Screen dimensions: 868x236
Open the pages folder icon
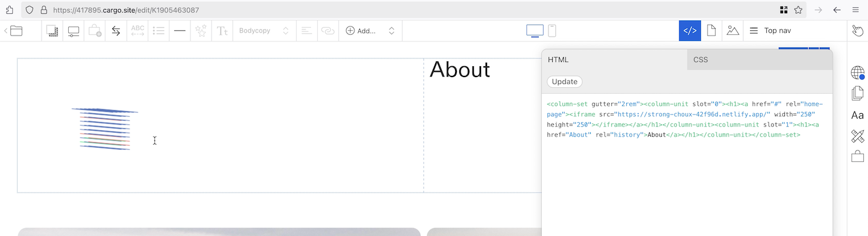[16, 31]
